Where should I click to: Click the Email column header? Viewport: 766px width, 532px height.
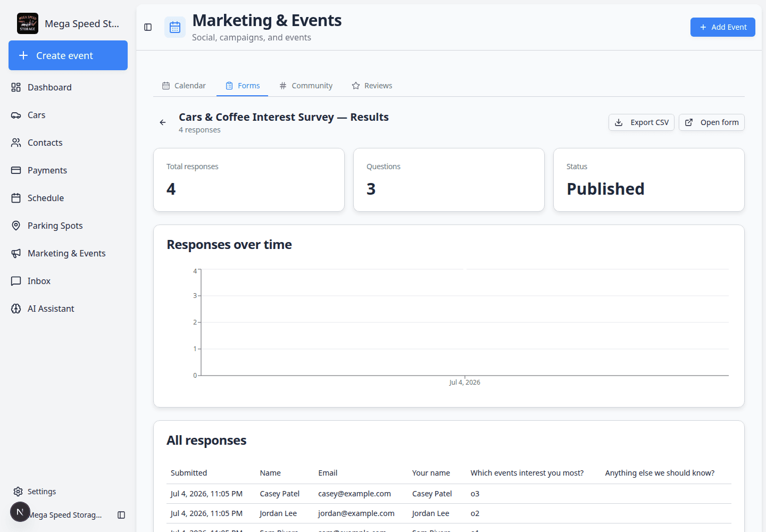pyautogui.click(x=328, y=473)
